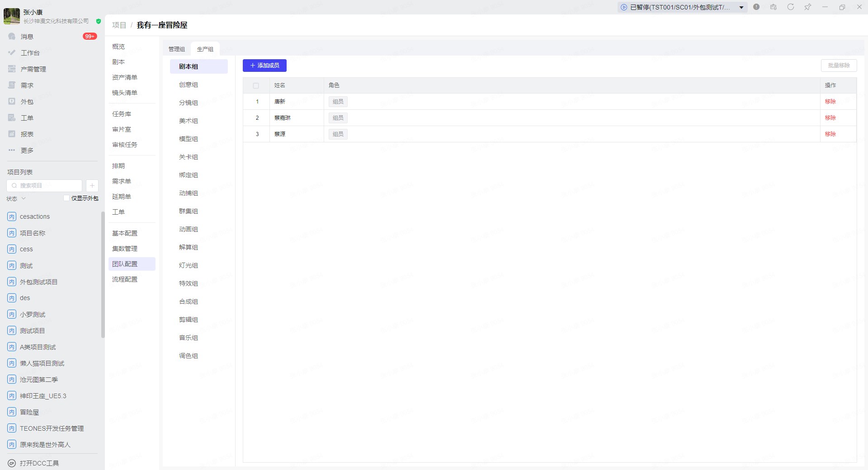Select the 分镜组 group
This screenshot has width=868, height=470.
coord(199,103)
